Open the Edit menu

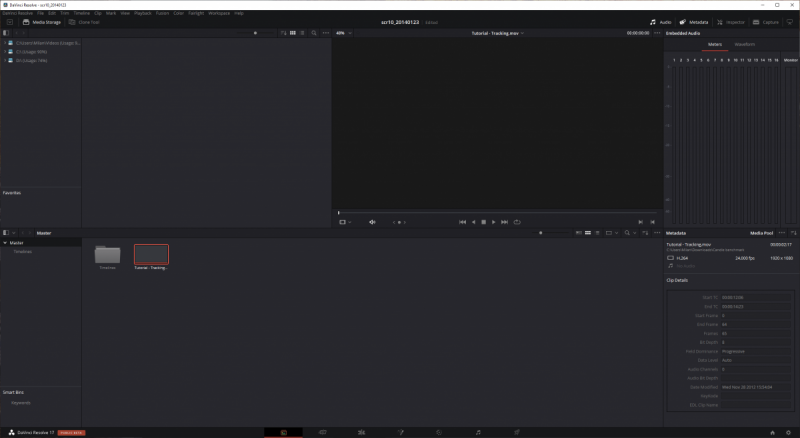click(x=52, y=13)
